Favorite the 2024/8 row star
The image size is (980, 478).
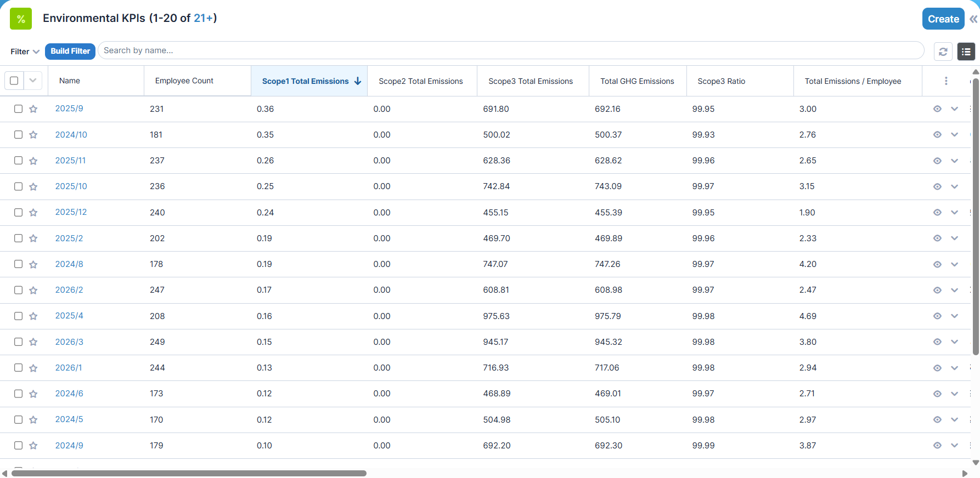pyautogui.click(x=33, y=264)
